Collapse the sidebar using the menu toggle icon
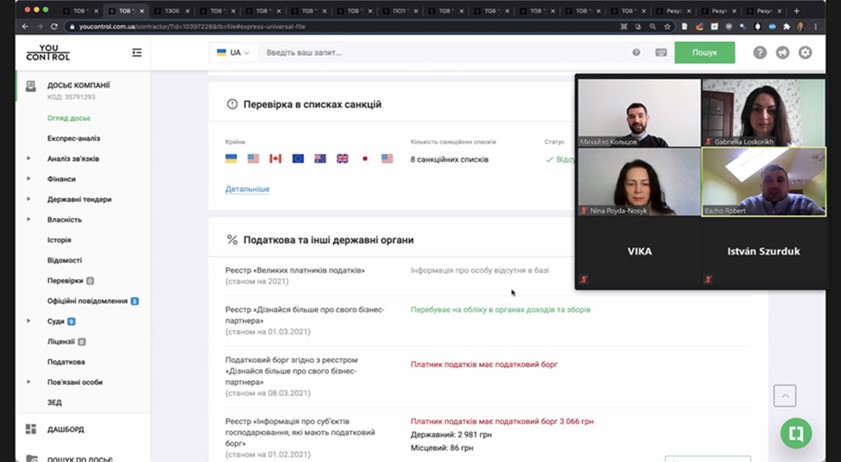 pos(137,53)
